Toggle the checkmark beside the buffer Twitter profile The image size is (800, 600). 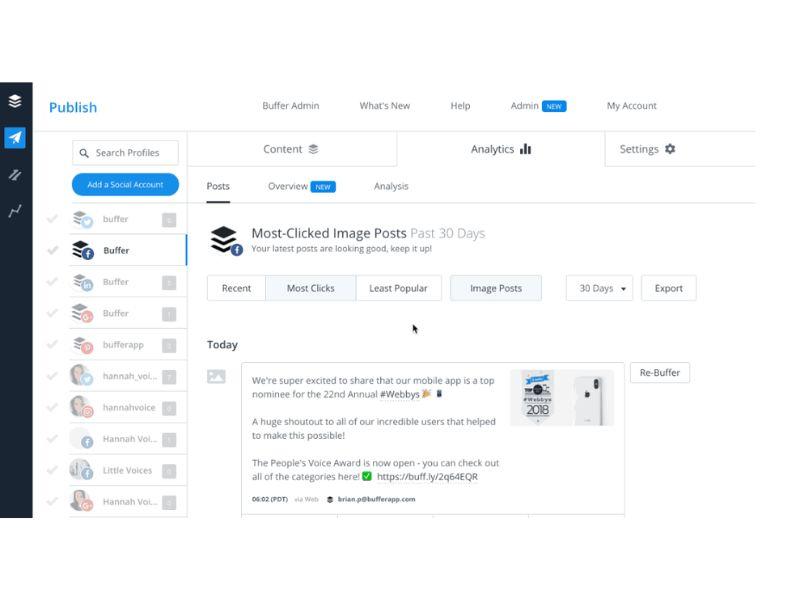pyautogui.click(x=52, y=219)
